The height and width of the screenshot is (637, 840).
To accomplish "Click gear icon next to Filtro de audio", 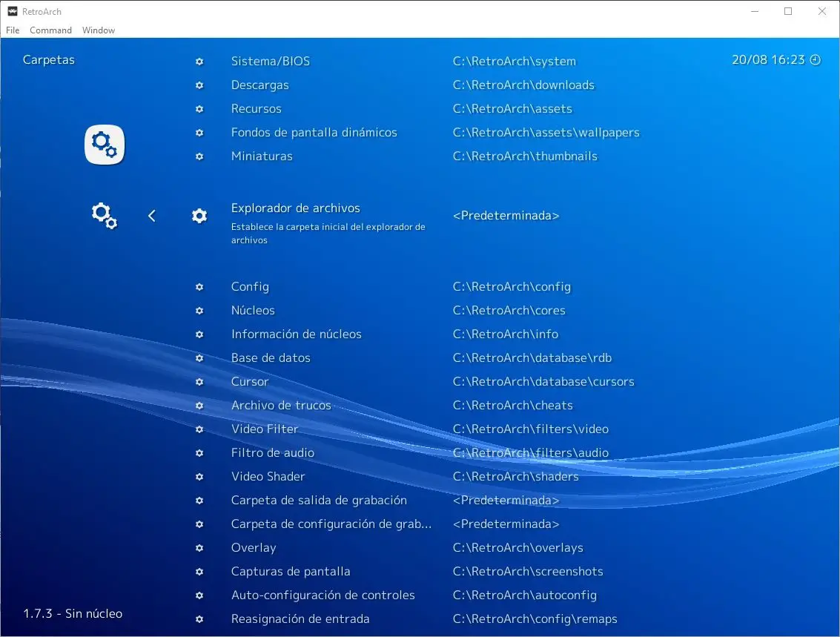I will click(199, 453).
